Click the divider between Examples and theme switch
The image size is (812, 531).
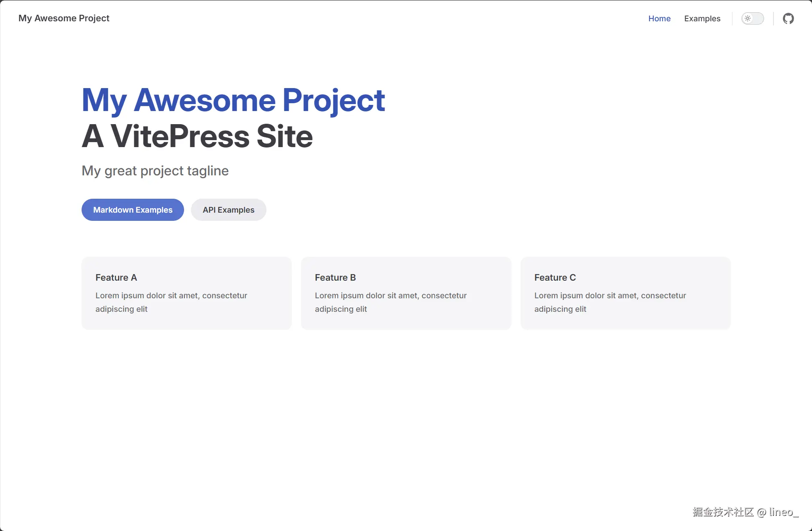pos(732,18)
